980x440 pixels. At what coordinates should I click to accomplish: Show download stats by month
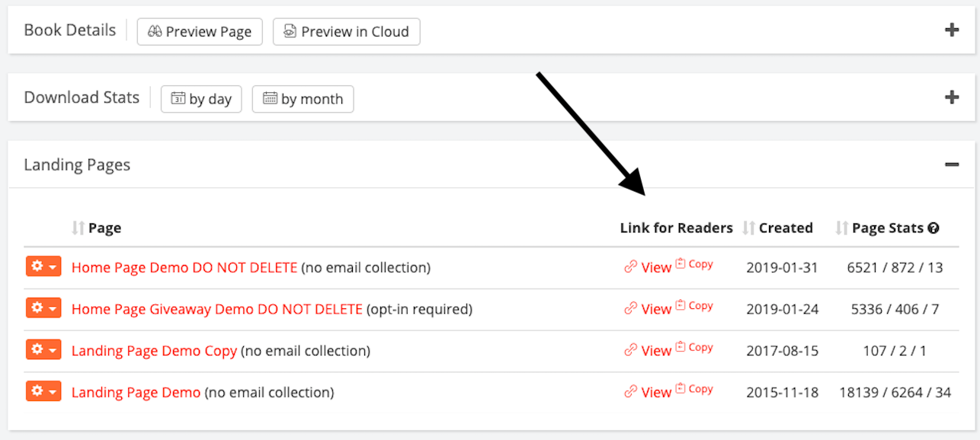[x=303, y=99]
